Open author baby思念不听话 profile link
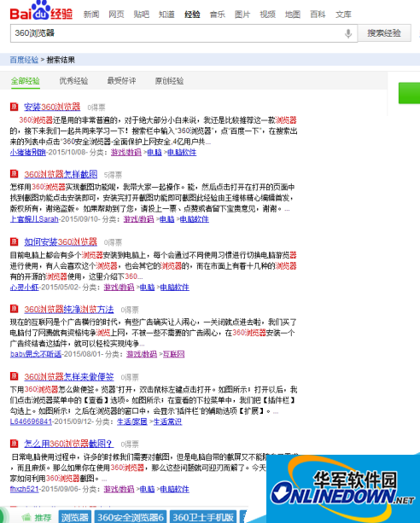Screen dimensions: 420x523 click(x=36, y=354)
